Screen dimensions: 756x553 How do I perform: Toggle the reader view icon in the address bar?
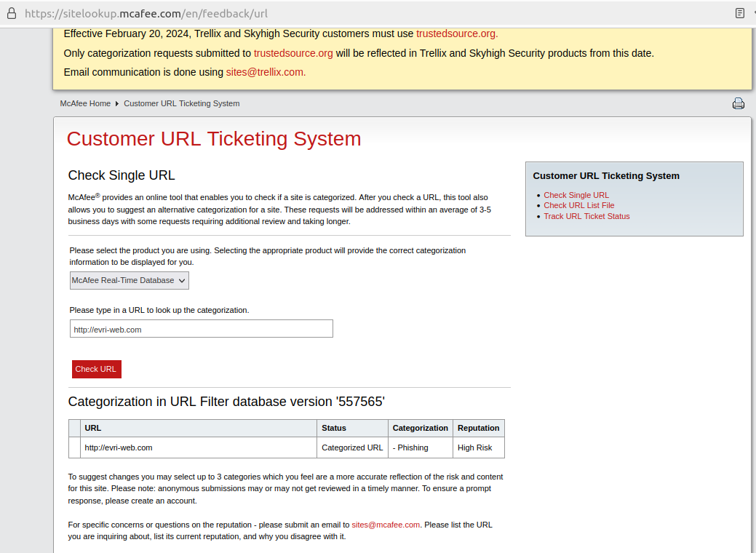coord(739,14)
